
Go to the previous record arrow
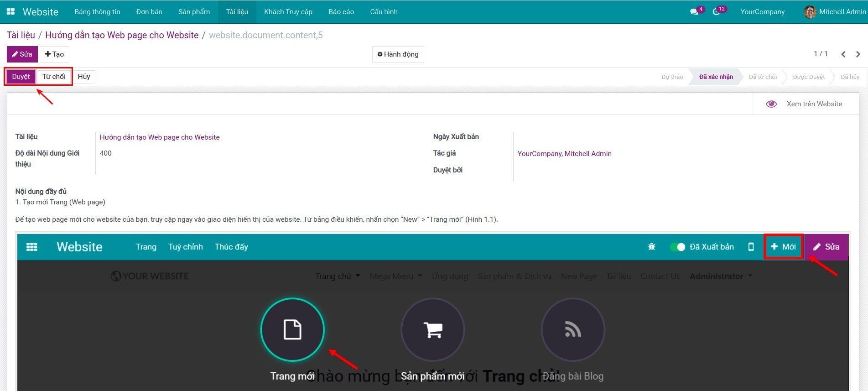coord(843,54)
